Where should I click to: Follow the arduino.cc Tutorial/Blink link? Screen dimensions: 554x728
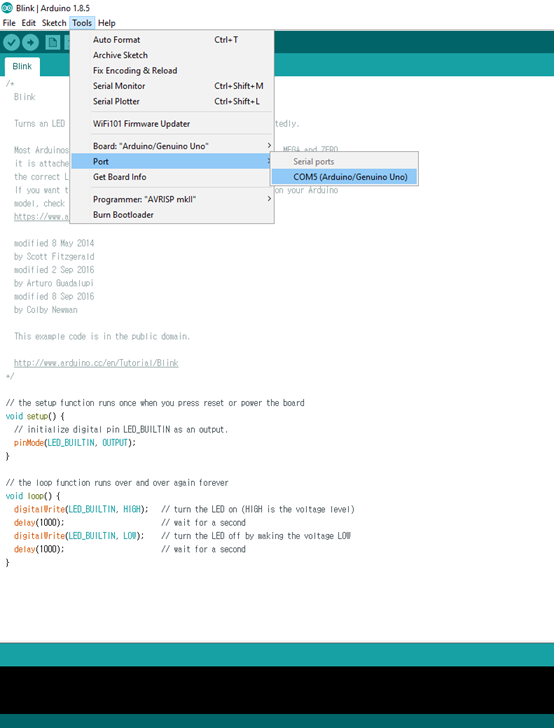point(96,363)
